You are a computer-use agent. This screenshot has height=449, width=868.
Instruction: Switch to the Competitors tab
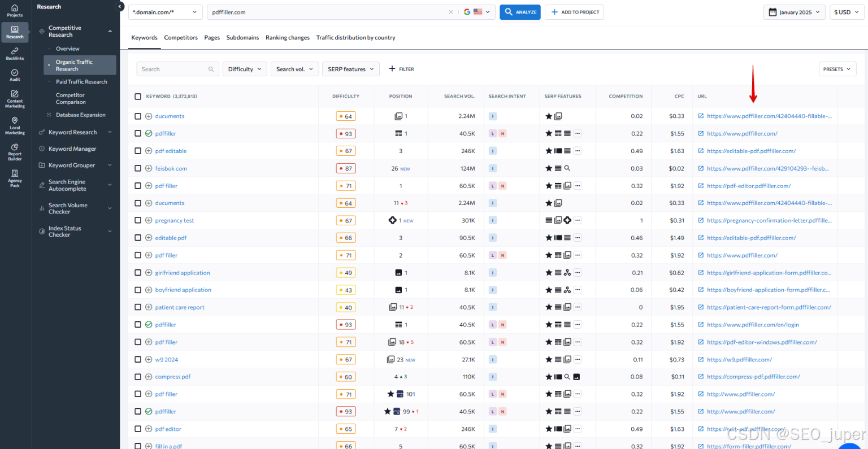coord(181,38)
